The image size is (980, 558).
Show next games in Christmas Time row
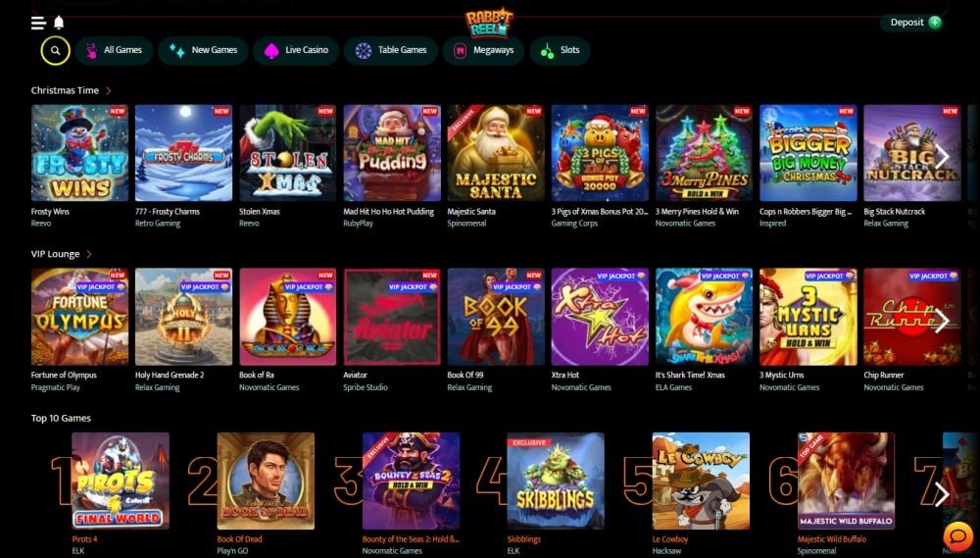click(942, 156)
